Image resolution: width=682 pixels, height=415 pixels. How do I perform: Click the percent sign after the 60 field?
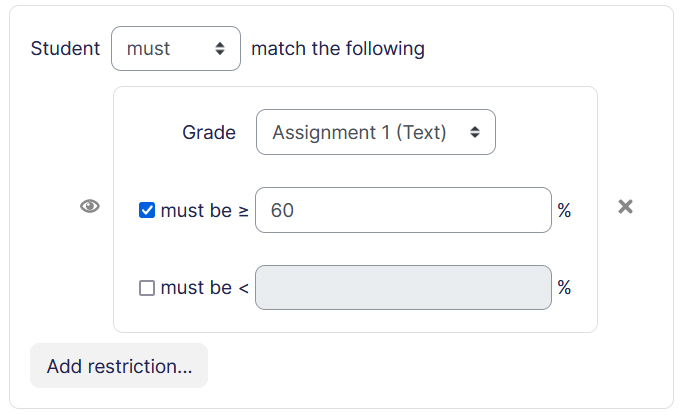pyautogui.click(x=564, y=210)
